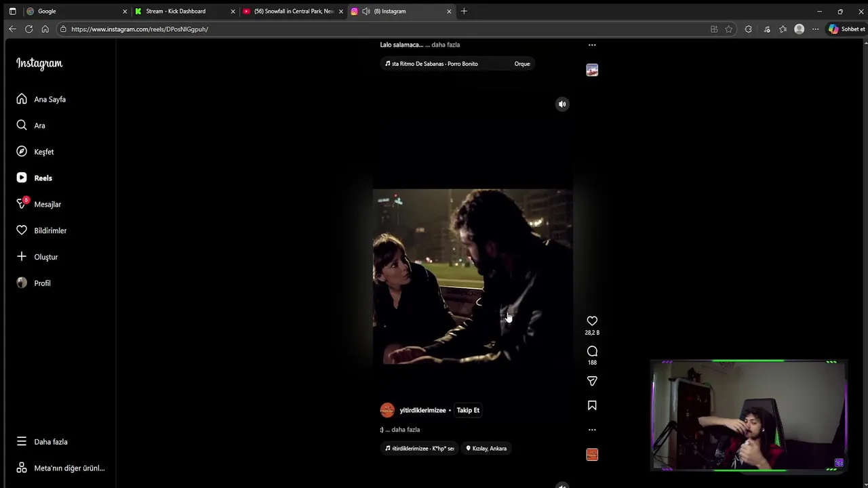
Task: Click the Takip Et follow button
Action: click(468, 410)
